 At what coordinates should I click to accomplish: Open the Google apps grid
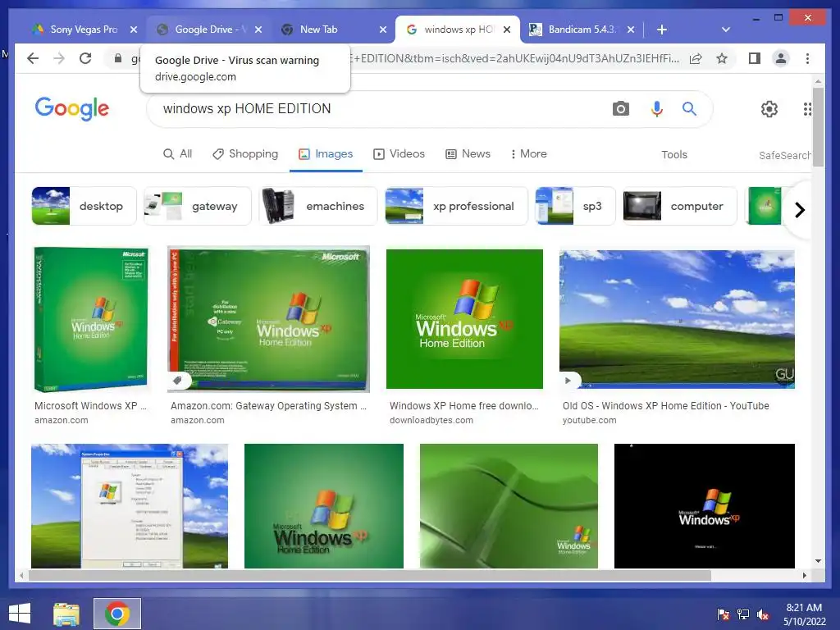pos(807,109)
